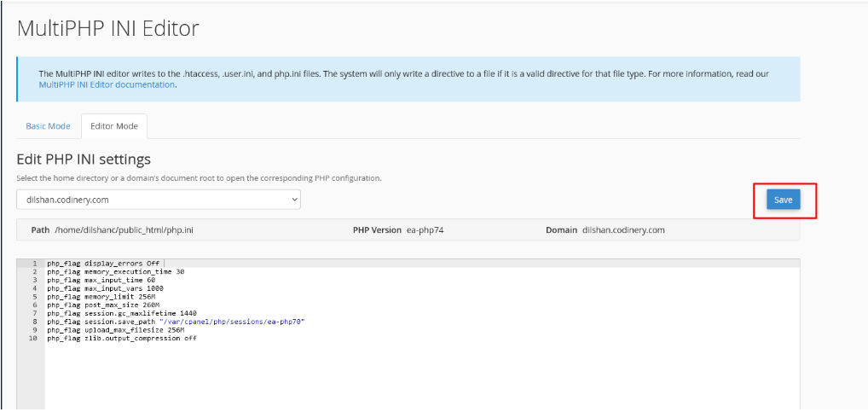Click the memory_limit 256M line
Image resolution: width=868 pixels, height=412 pixels.
(102, 297)
